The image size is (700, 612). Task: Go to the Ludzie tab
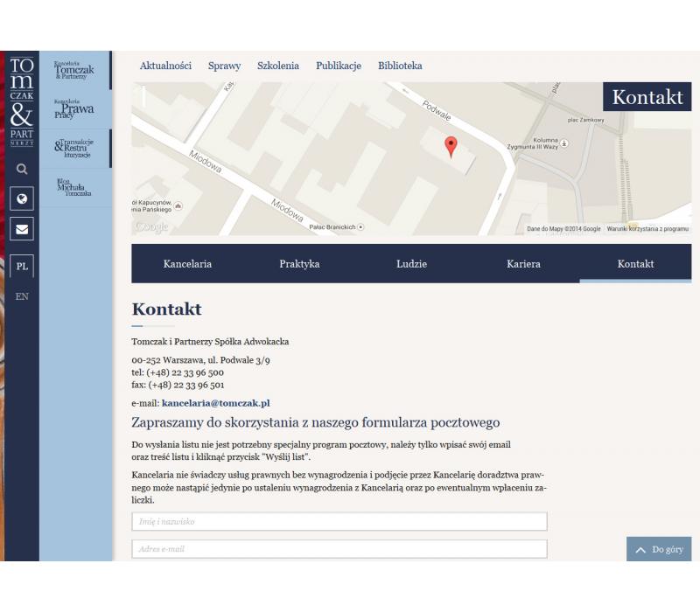[x=411, y=264]
